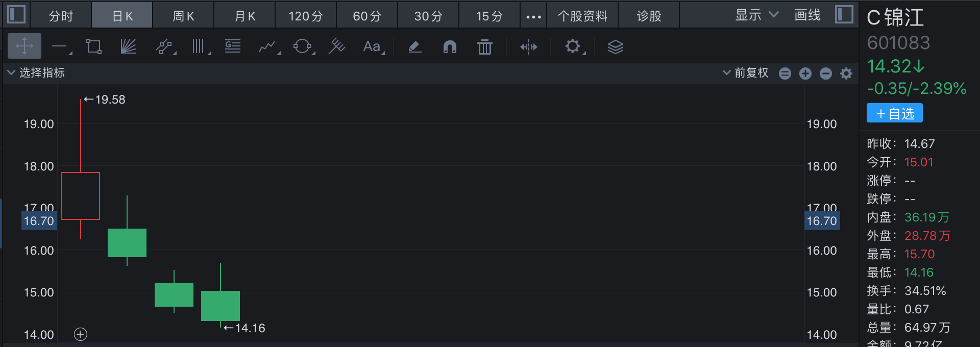Image resolution: width=980 pixels, height=347 pixels.
Task: Switch to the 60分 timeframe tab
Action: click(x=367, y=16)
